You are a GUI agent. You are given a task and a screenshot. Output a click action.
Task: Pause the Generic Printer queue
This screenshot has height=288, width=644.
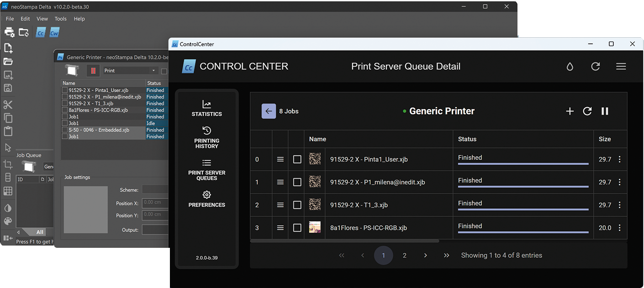coord(605,111)
